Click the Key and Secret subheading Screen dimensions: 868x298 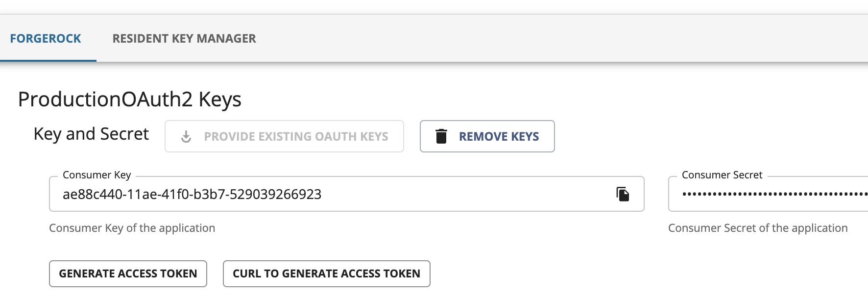point(91,134)
